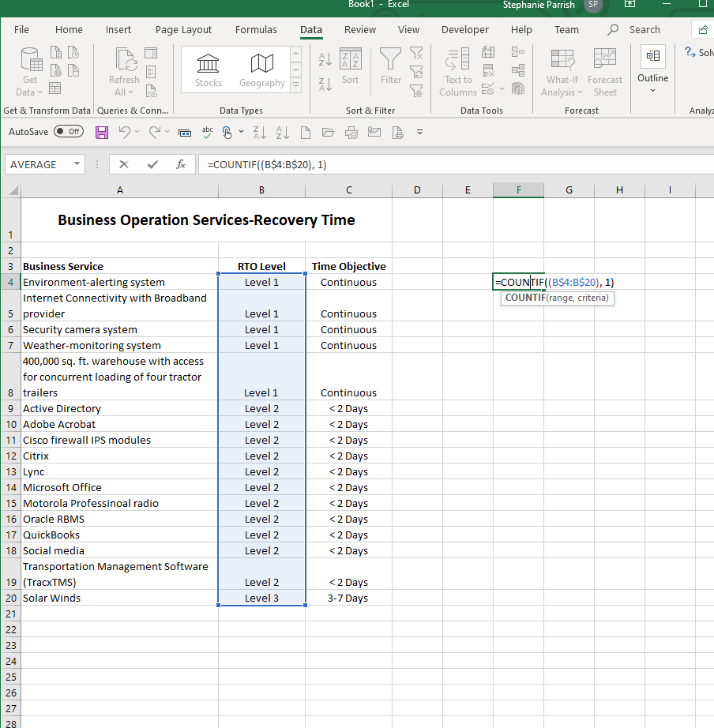Viewport: 714px width, 728px height.
Task: Switch to the Formulas tab
Action: pos(256,29)
